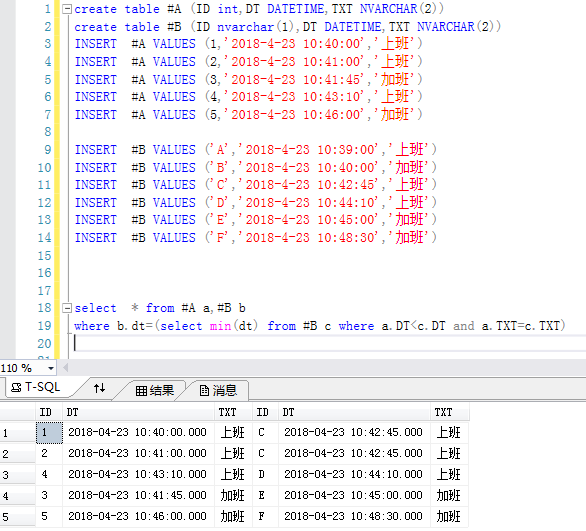Select row header 4 in results grid
This screenshot has height=531, width=586.
click(18, 496)
